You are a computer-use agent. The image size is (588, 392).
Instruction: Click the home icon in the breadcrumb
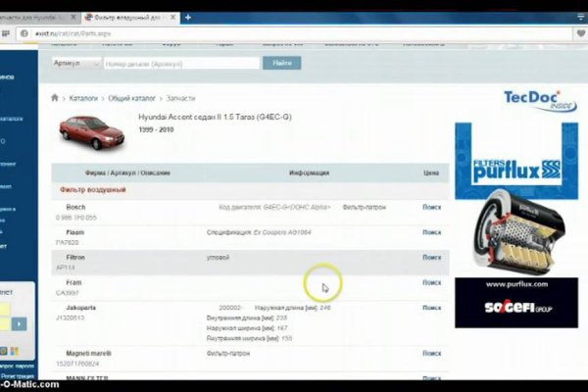click(55, 98)
